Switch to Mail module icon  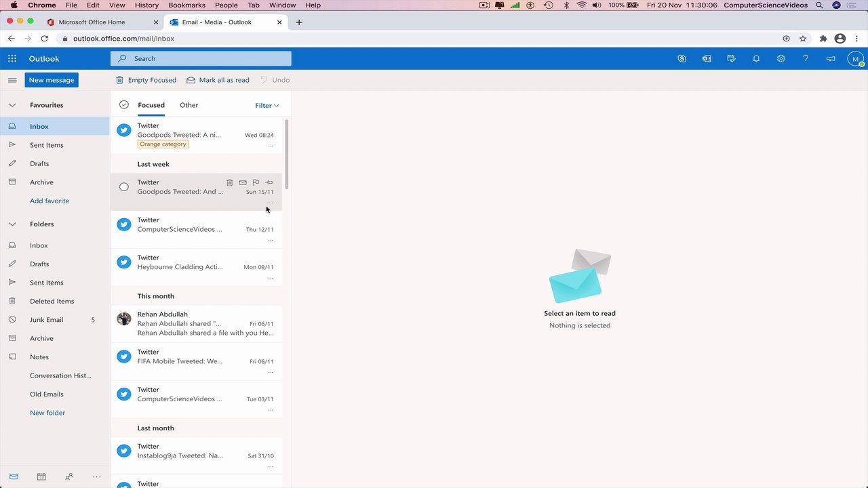[14, 476]
